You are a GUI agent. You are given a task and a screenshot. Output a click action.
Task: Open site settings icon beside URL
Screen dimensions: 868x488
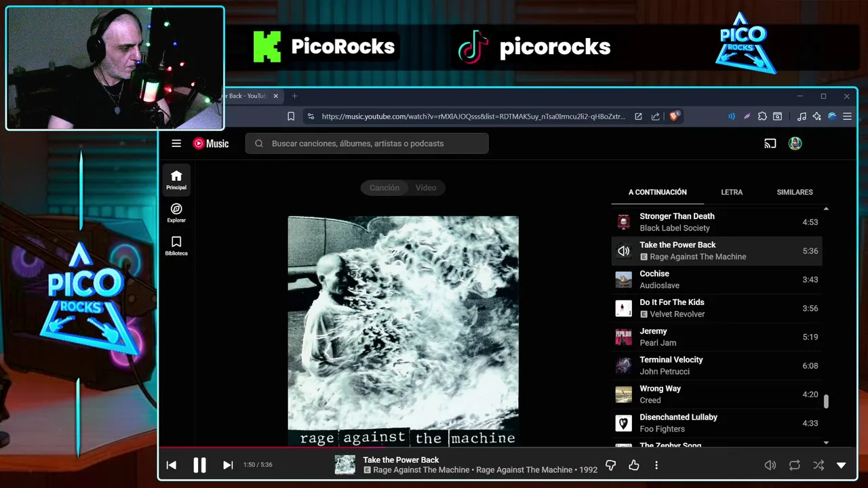click(x=311, y=117)
